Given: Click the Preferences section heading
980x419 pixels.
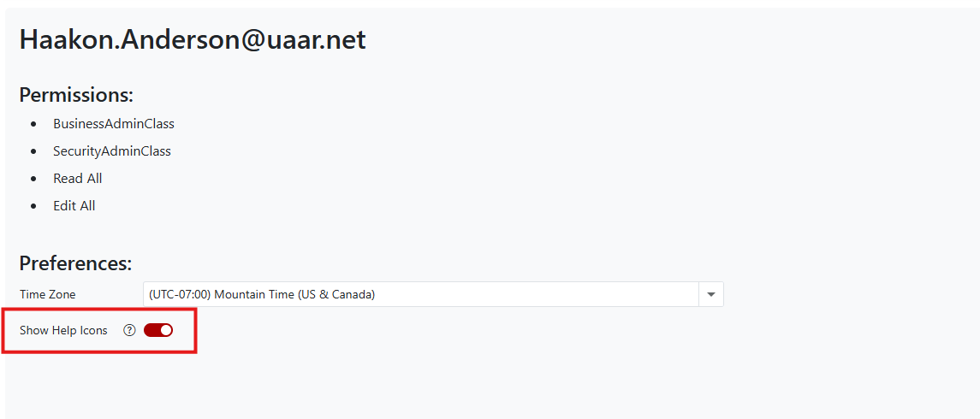Looking at the screenshot, I should pyautogui.click(x=75, y=263).
